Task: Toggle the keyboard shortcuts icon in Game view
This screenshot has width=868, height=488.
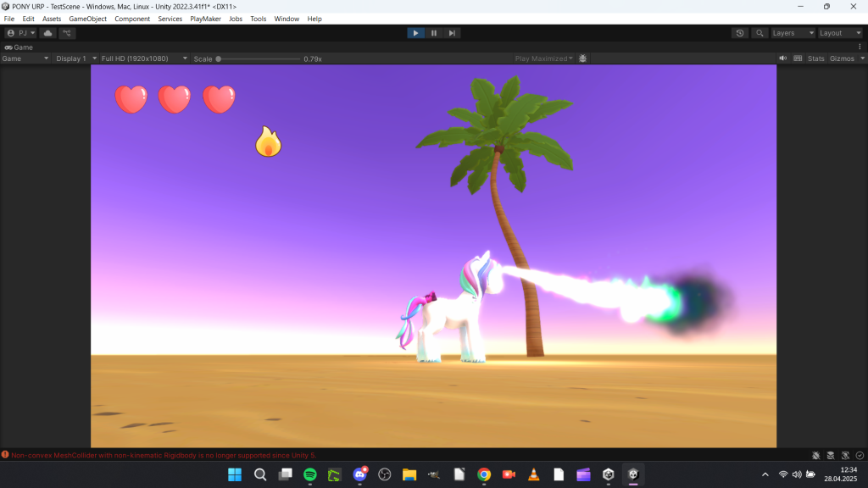Action: tap(798, 58)
